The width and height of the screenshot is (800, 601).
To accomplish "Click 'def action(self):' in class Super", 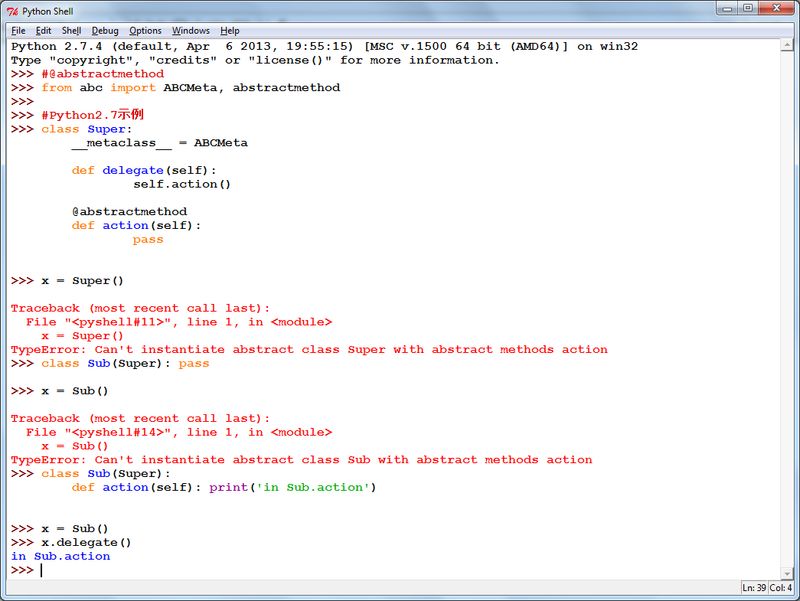I will click(136, 226).
